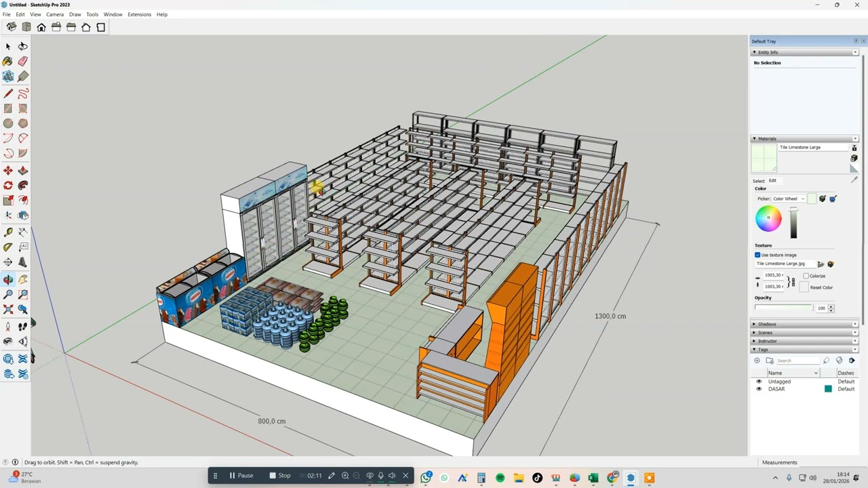Open the tags Name column dropdown
The width and height of the screenshot is (868, 488).
pyautogui.click(x=816, y=373)
